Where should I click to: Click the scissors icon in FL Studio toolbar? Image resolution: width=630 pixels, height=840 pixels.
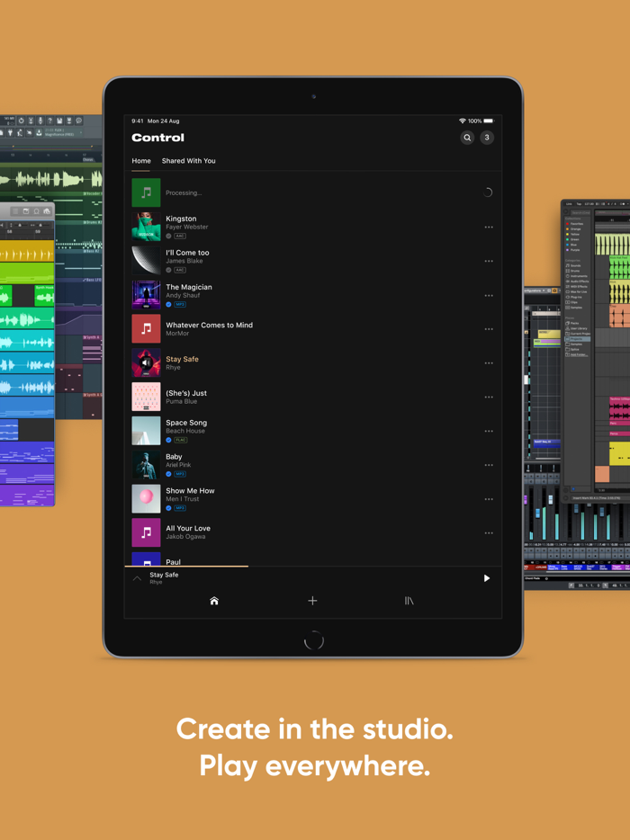pos(31,121)
